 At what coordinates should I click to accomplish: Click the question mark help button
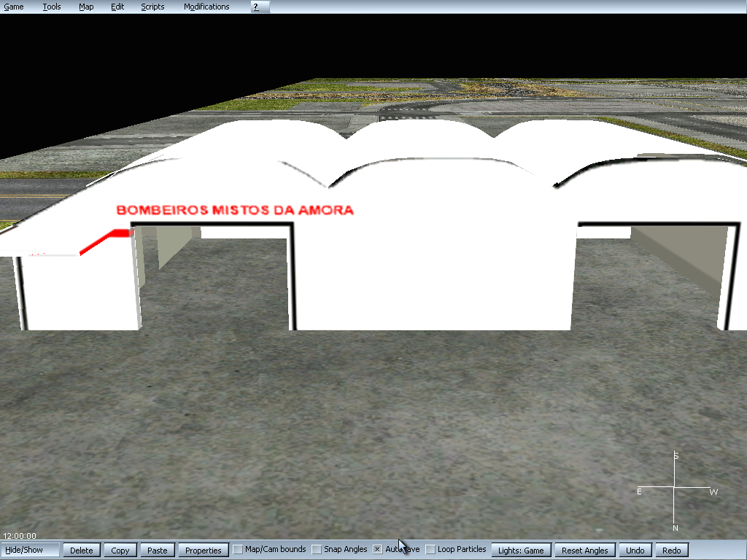(260, 7)
